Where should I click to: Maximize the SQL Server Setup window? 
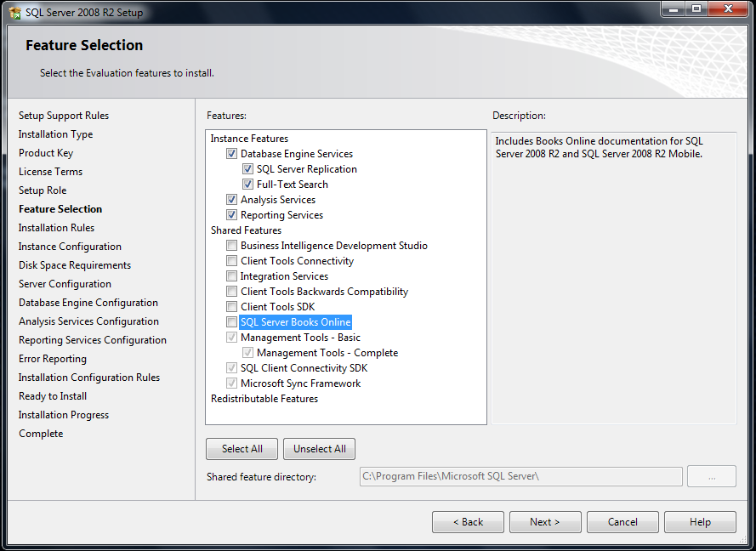click(696, 9)
